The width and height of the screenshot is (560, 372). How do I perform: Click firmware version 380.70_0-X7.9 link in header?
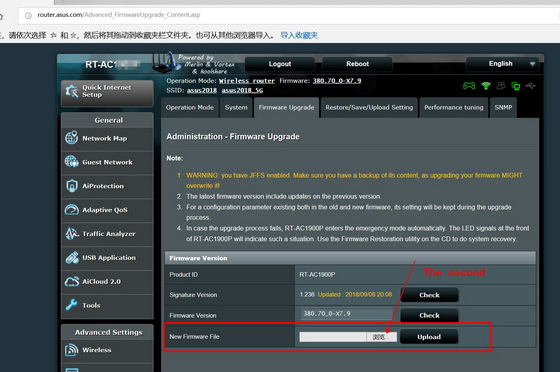click(337, 81)
